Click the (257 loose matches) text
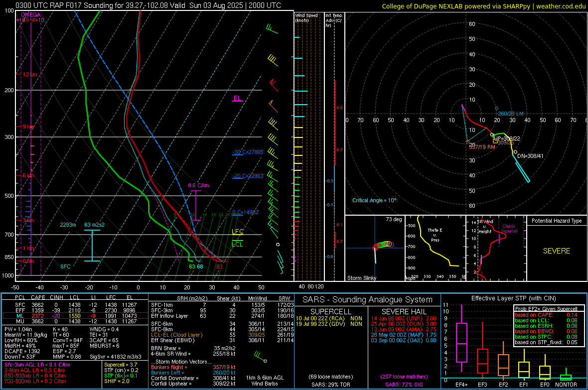Screen dimensions: 588x390 [404, 377]
